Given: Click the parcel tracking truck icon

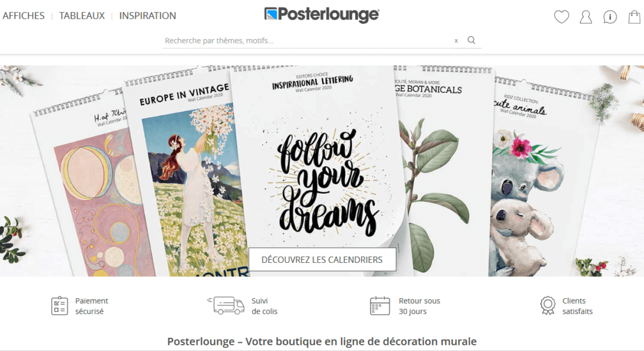Looking at the screenshot, I should point(226,305).
